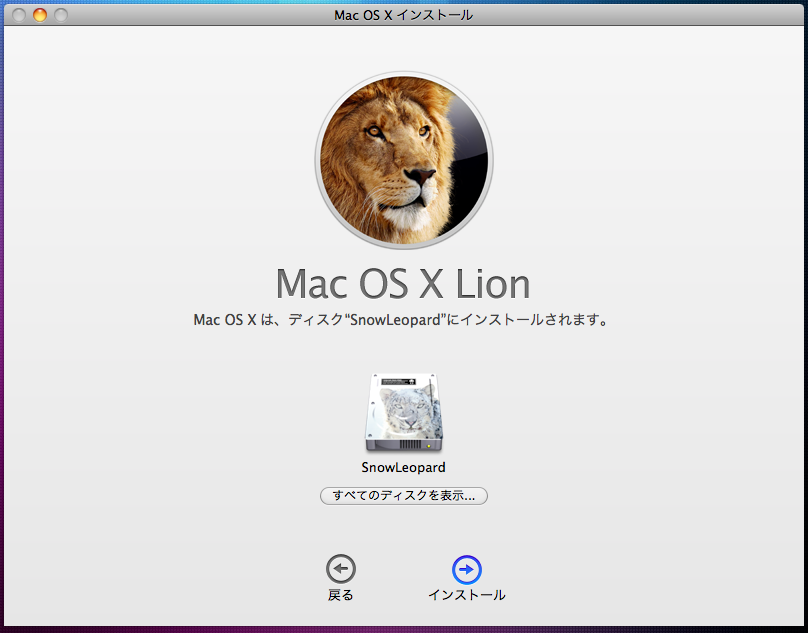Click the Mac OS X インストール window title

(403, 15)
